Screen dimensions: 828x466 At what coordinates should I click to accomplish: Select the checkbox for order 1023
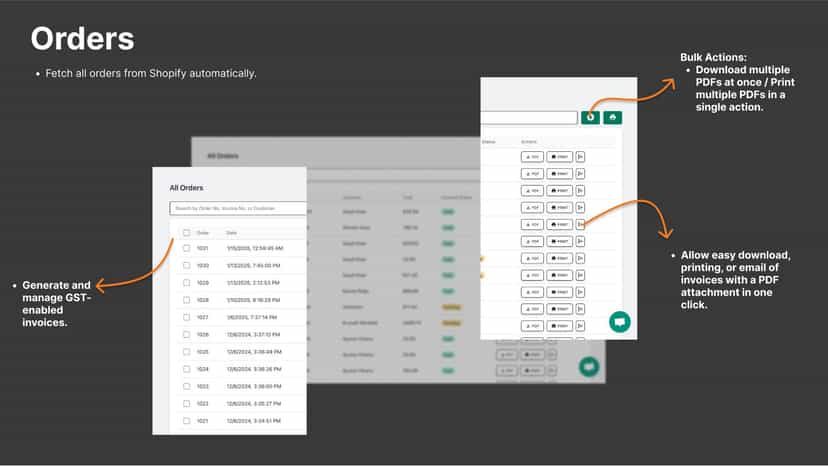(186, 386)
